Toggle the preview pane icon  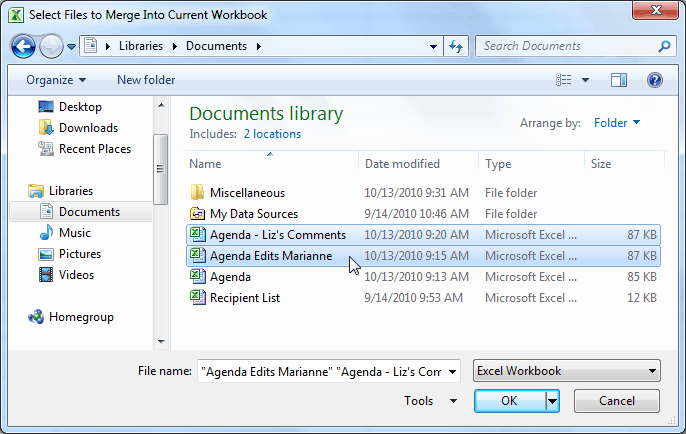coord(619,80)
